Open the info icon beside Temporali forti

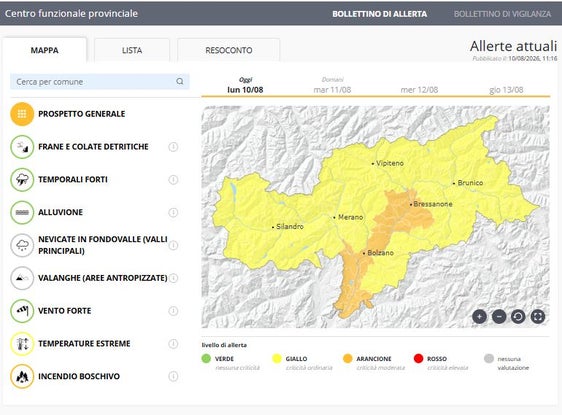pyautogui.click(x=173, y=180)
